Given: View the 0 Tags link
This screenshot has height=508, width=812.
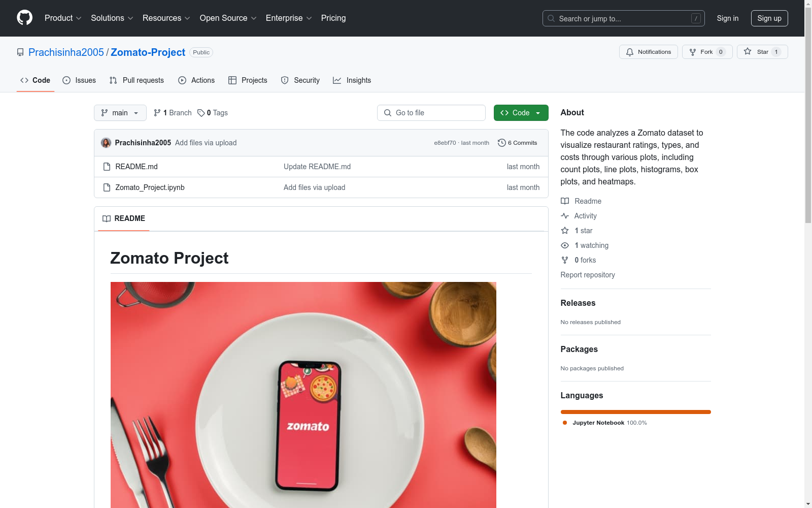Looking at the screenshot, I should (x=213, y=113).
